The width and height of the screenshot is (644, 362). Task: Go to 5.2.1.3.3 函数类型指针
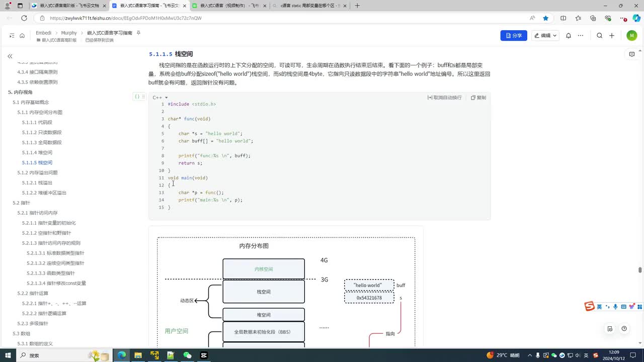click(51, 273)
